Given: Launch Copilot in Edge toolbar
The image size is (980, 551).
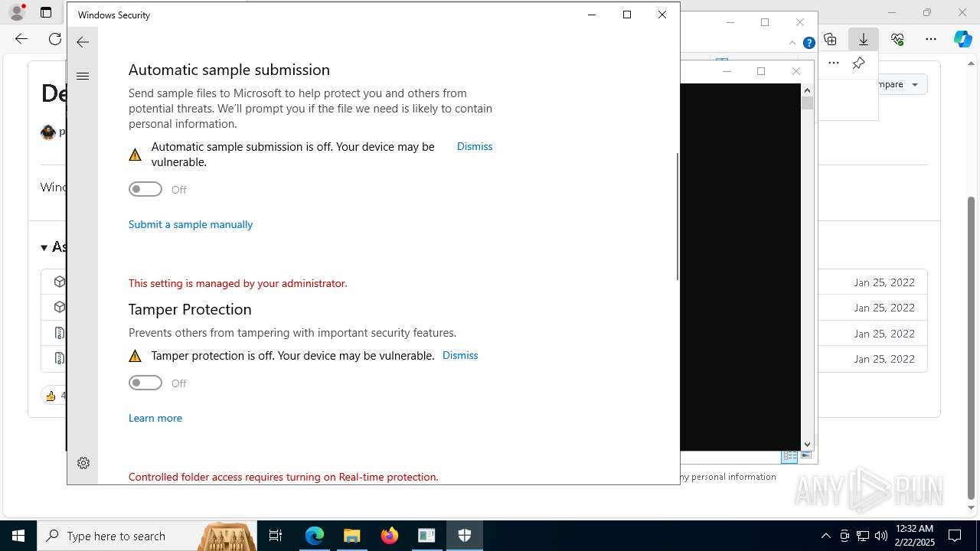Looking at the screenshot, I should click(963, 39).
